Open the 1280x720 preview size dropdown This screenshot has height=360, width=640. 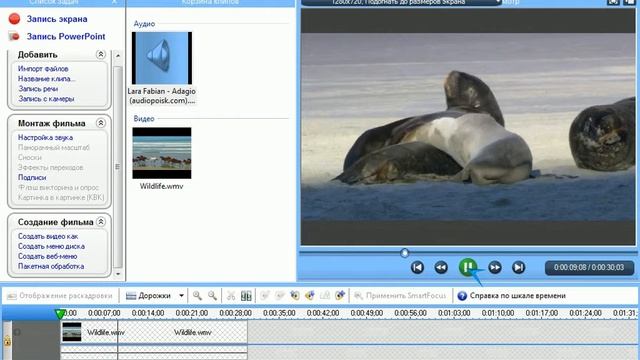pyautogui.click(x=498, y=2)
